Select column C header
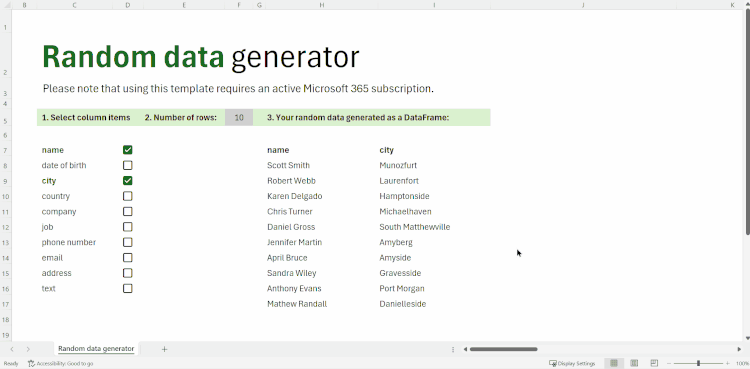 coord(75,5)
